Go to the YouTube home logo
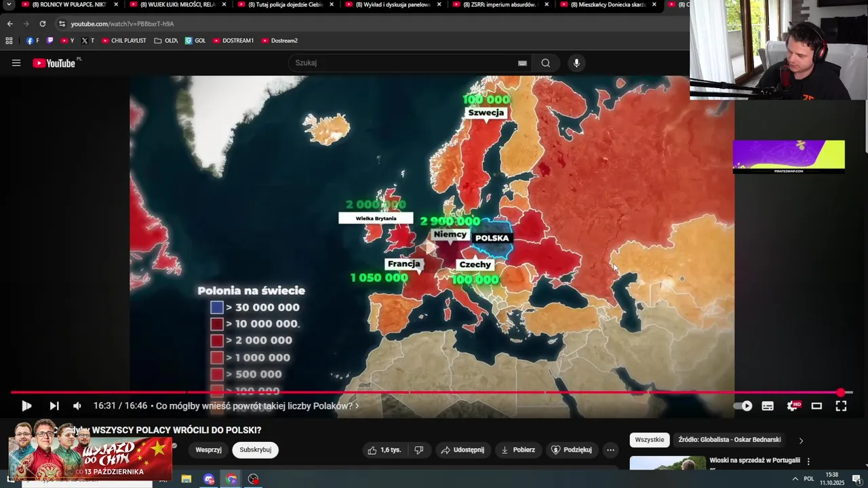The width and height of the screenshot is (868, 488). (54, 63)
